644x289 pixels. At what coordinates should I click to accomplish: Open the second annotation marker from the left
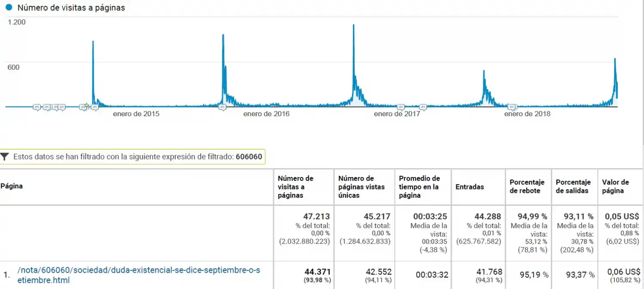pyautogui.click(x=47, y=107)
